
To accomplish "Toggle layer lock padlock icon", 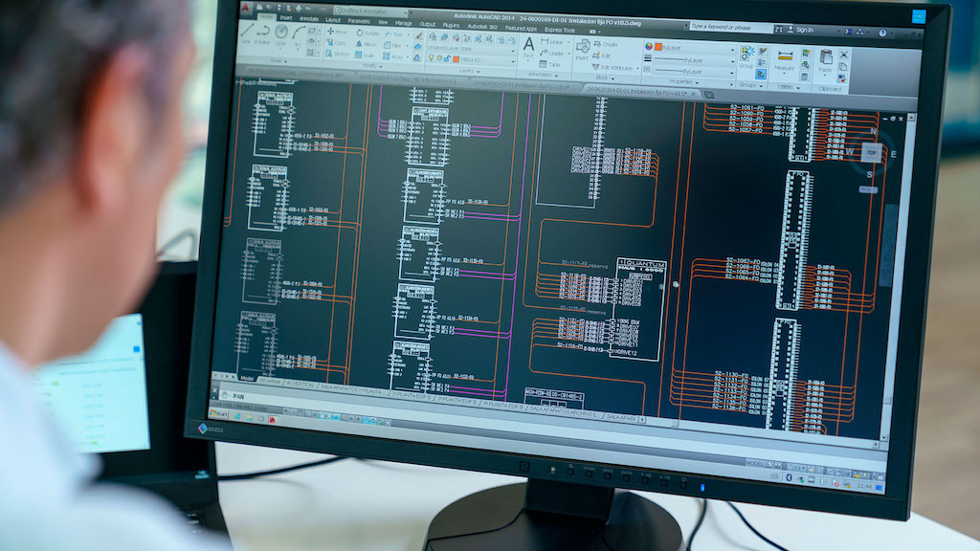I will point(447,58).
